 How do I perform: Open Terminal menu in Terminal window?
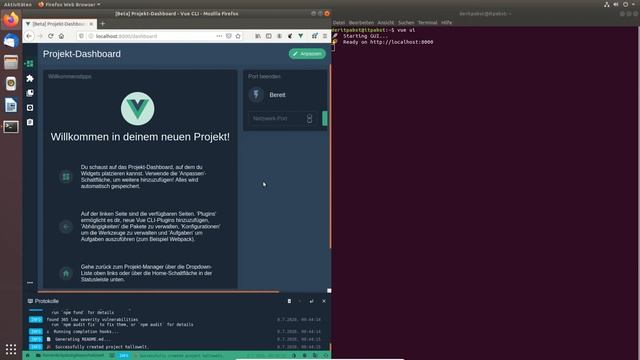pos(427,22)
